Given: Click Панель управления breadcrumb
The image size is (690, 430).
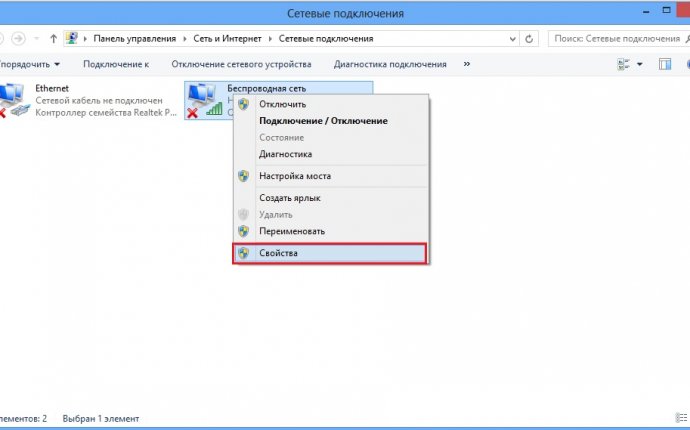Looking at the screenshot, I should pyautogui.click(x=135, y=39).
